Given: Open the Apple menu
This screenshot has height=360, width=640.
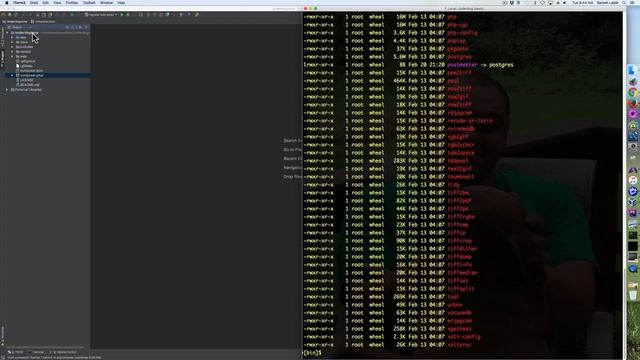Looking at the screenshot, I should coord(7,2).
